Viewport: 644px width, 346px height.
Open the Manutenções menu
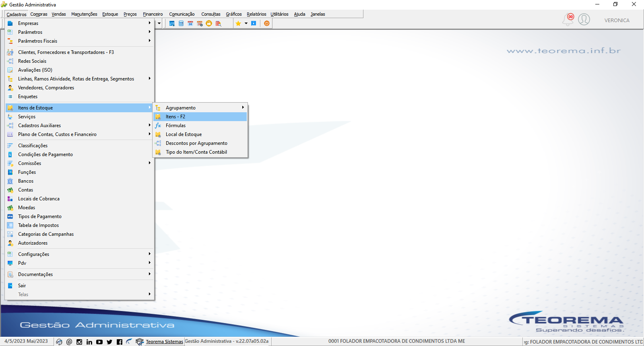point(84,14)
